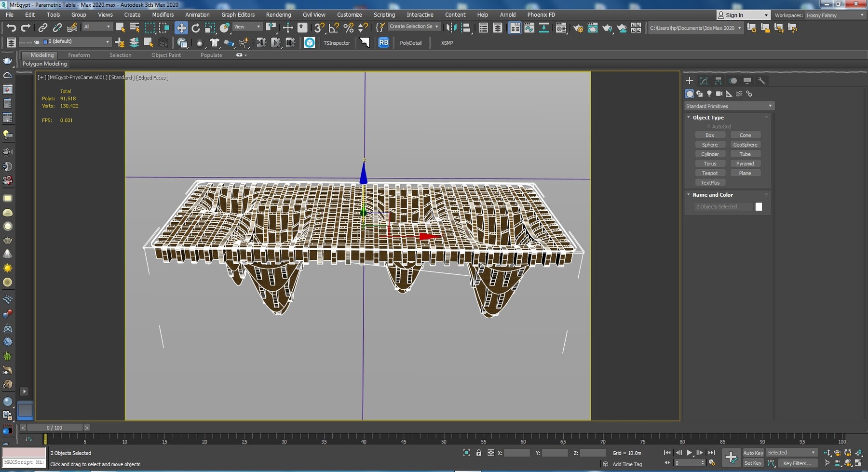Select the Select and Move tool
The height and width of the screenshot is (472, 868).
[182, 27]
